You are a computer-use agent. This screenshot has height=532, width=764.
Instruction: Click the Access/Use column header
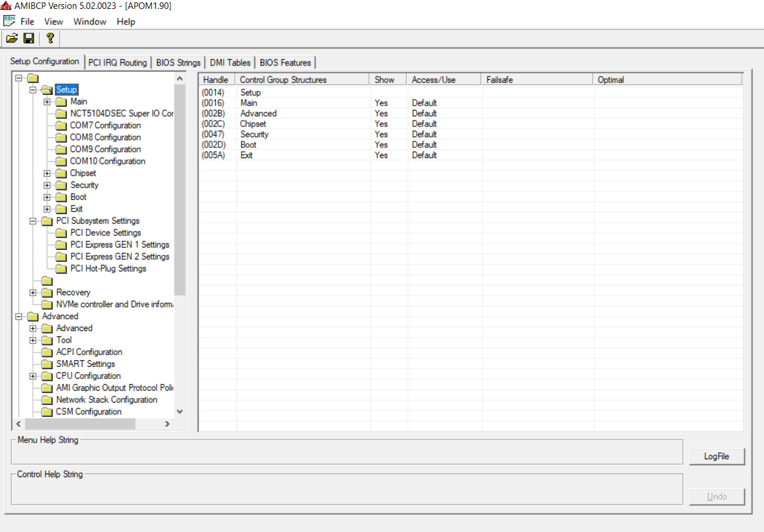tap(444, 79)
